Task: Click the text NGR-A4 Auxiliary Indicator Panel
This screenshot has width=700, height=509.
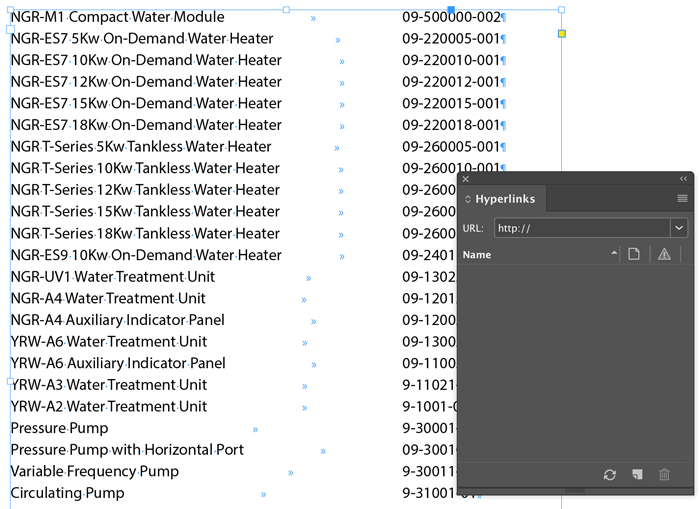Action: [x=117, y=320]
